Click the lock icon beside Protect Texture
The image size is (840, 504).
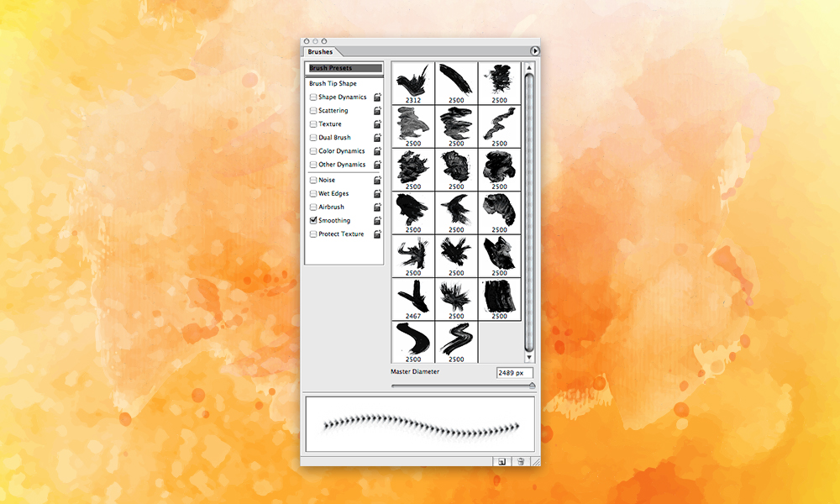point(376,234)
